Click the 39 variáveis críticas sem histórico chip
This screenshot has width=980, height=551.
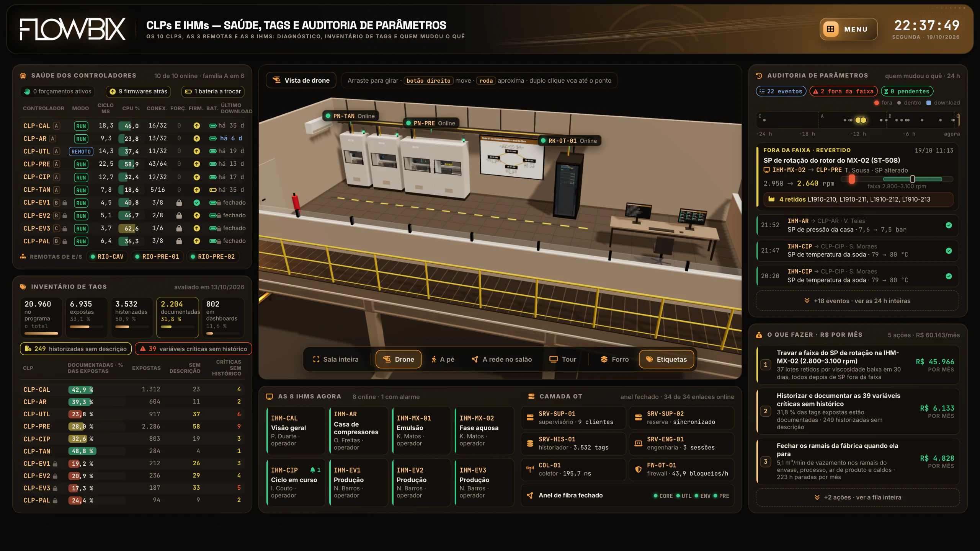[193, 349]
